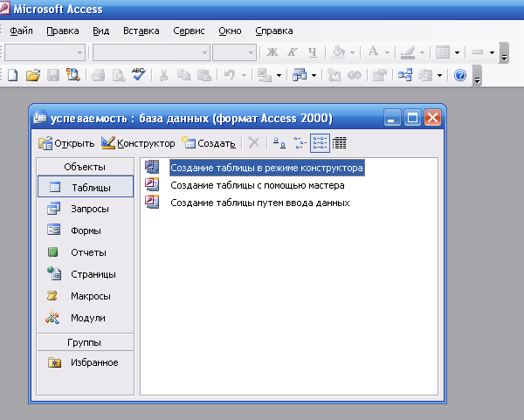Click the Font color A icon
The width and height of the screenshot is (524, 420).
(373, 52)
